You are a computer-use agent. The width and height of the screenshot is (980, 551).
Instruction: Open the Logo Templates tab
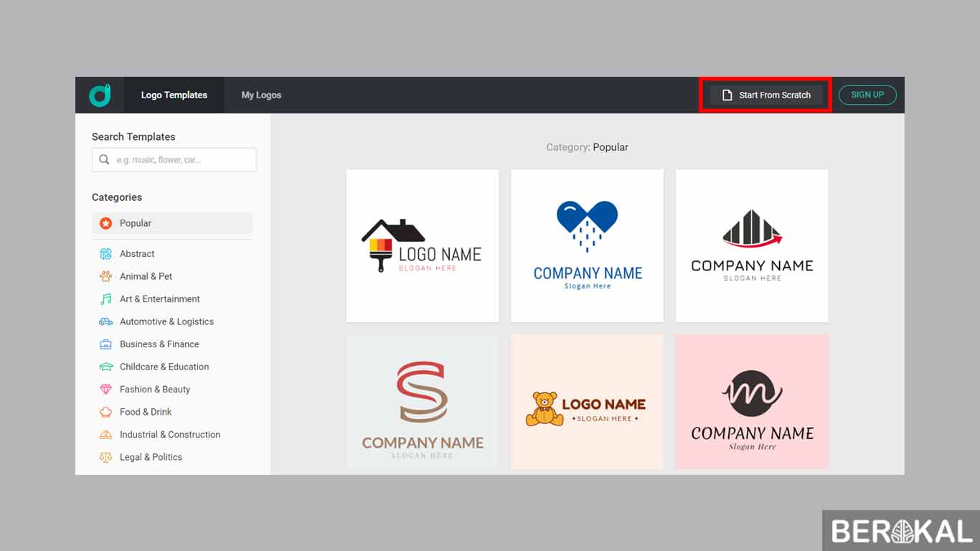tap(174, 95)
